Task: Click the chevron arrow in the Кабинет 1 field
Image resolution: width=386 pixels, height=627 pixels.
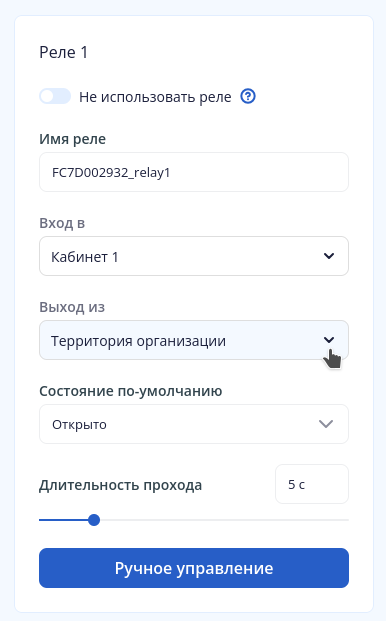Action: (x=329, y=256)
